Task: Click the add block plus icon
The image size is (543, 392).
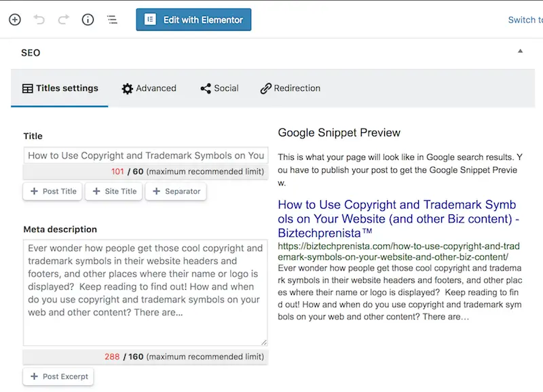Action: pyautogui.click(x=15, y=20)
